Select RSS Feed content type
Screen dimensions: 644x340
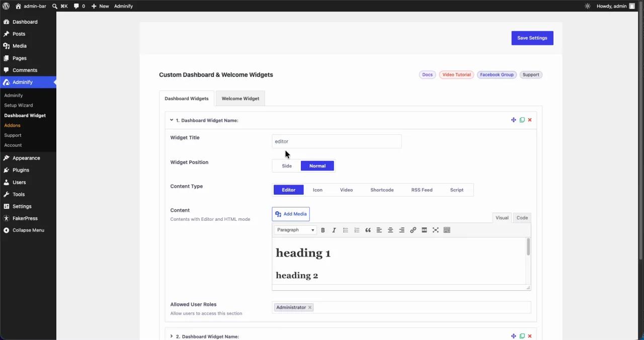[422, 190]
